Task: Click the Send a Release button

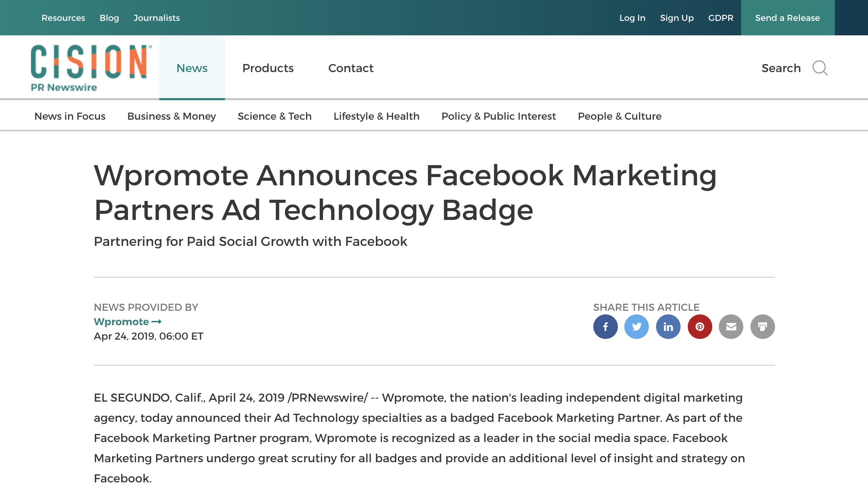Action: click(788, 18)
